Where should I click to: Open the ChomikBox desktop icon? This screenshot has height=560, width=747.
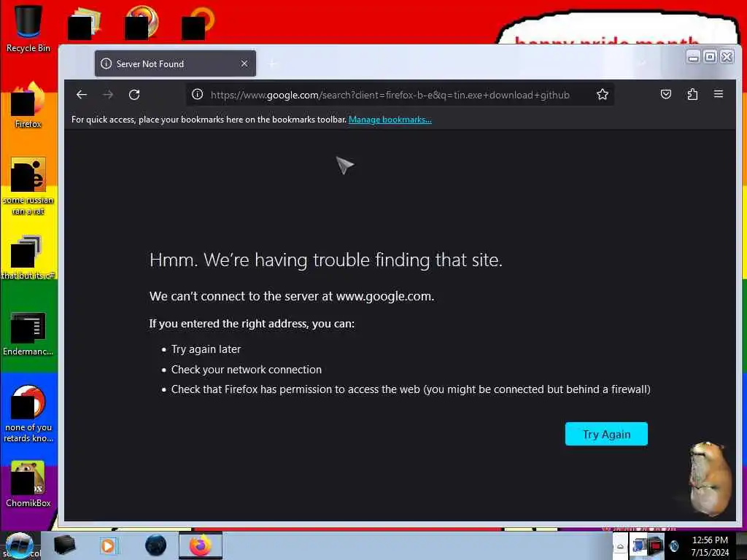pos(28,484)
